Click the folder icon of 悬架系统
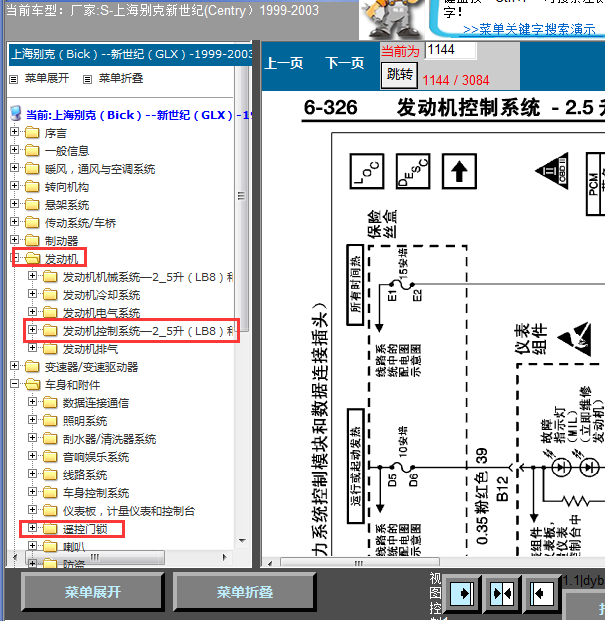 coord(32,204)
